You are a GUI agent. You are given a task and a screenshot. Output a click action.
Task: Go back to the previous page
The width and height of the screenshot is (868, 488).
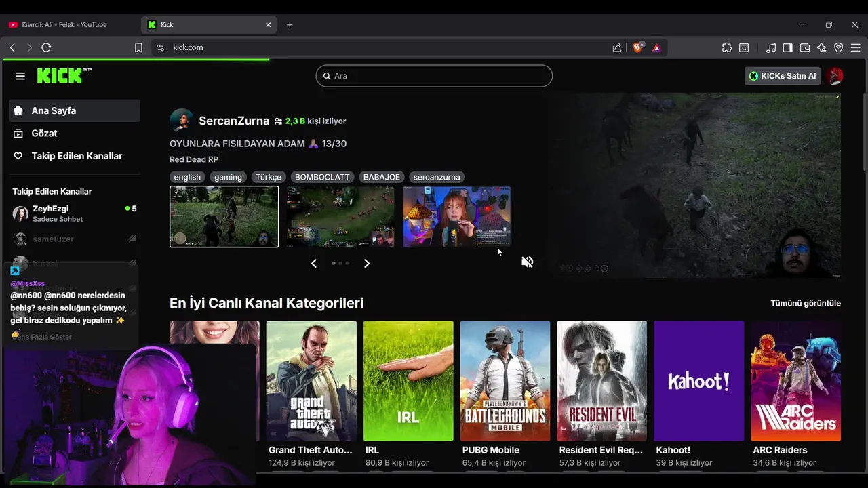(12, 47)
